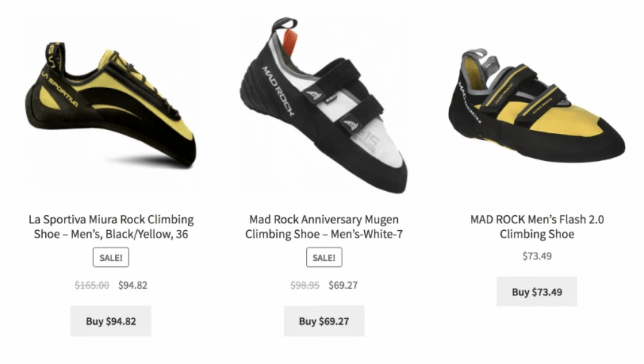Click the La Sportiva Miura Rock Climbing Shoe title
The image size is (644, 364).
point(111,226)
